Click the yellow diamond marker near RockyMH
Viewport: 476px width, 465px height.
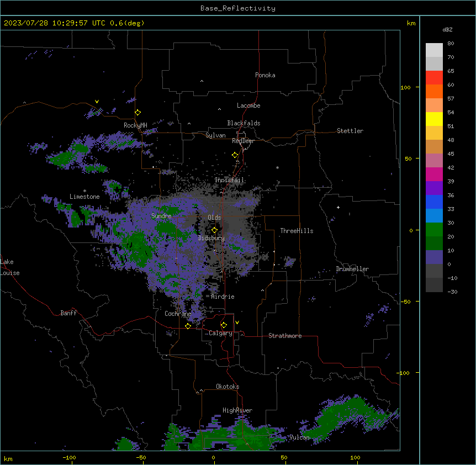[x=138, y=113]
